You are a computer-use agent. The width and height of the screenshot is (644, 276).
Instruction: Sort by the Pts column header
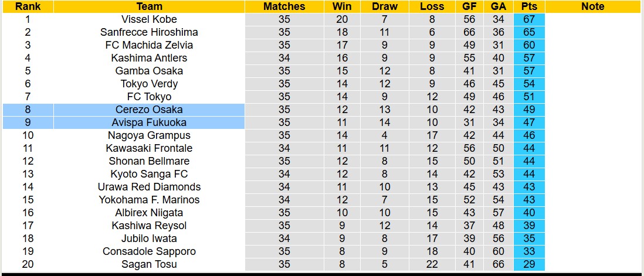click(x=529, y=6)
